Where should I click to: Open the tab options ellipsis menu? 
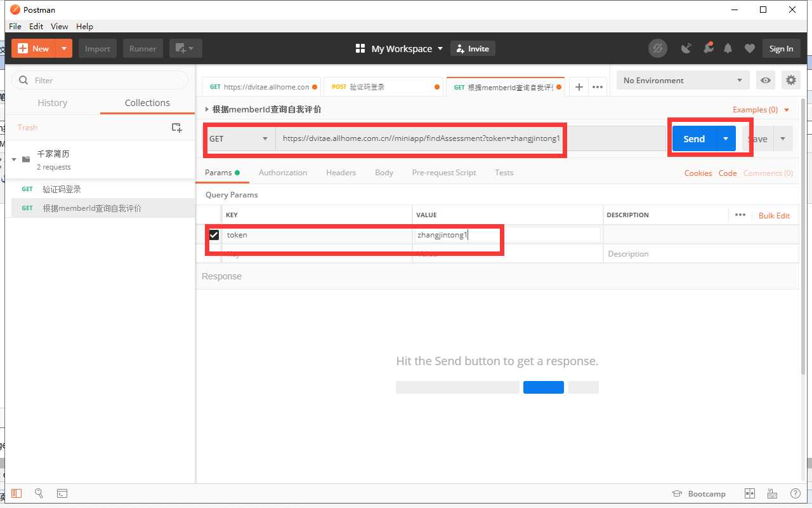pyautogui.click(x=597, y=87)
